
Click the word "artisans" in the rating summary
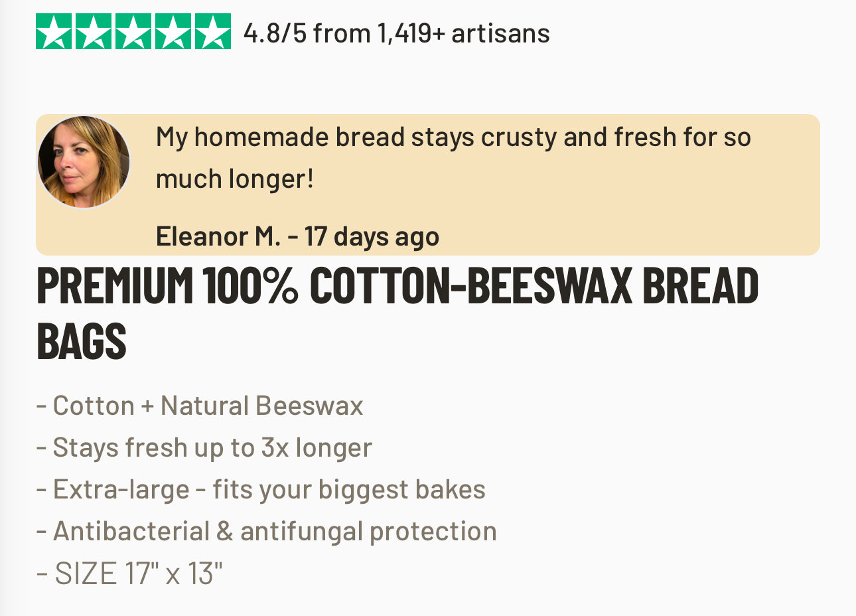click(500, 33)
